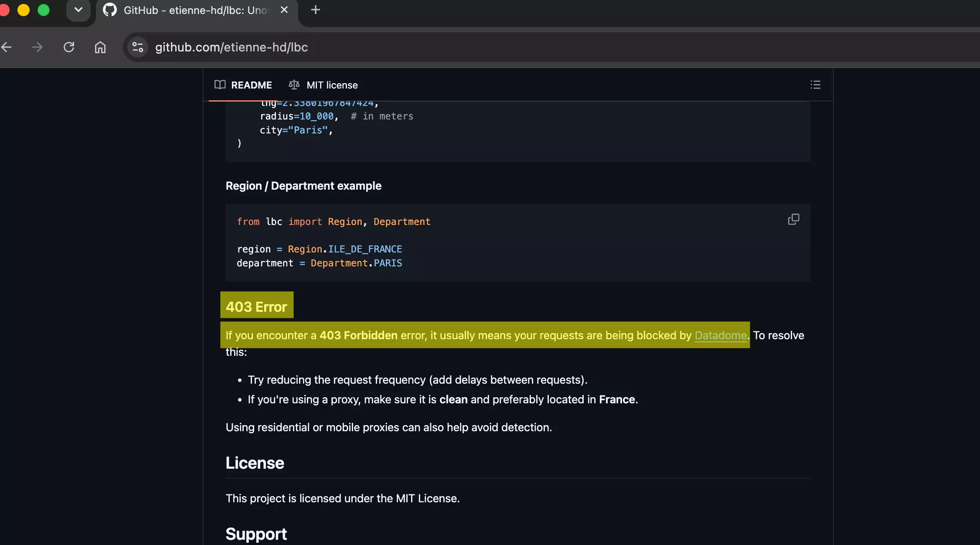Image resolution: width=980 pixels, height=545 pixels.
Task: Click the GitHub favicon on the tab
Action: (110, 10)
